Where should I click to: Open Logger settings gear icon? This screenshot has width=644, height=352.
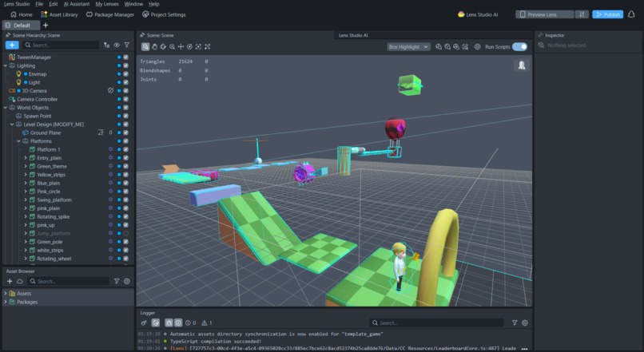click(x=525, y=323)
